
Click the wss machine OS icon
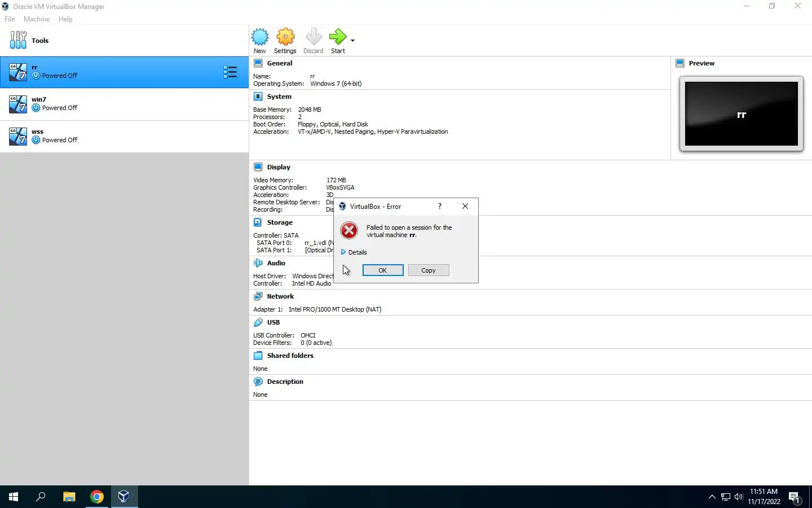pos(18,136)
